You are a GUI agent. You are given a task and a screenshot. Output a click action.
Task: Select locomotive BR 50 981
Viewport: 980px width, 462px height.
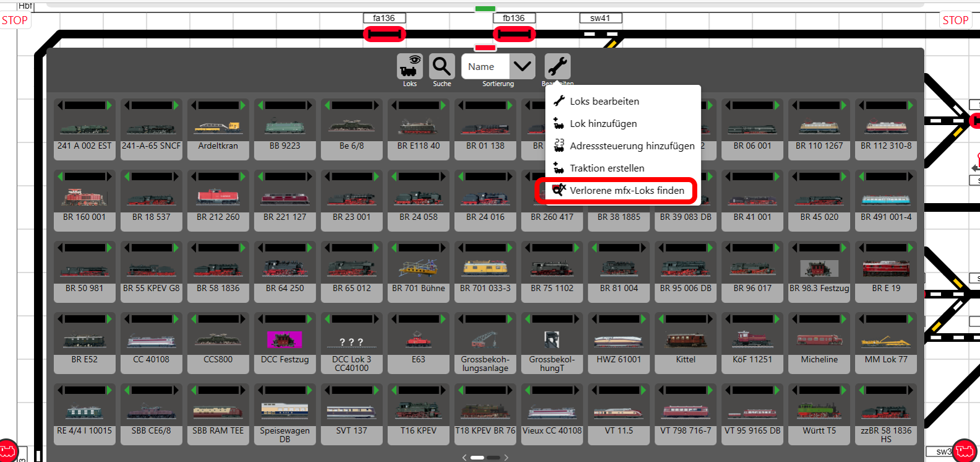[x=85, y=272]
